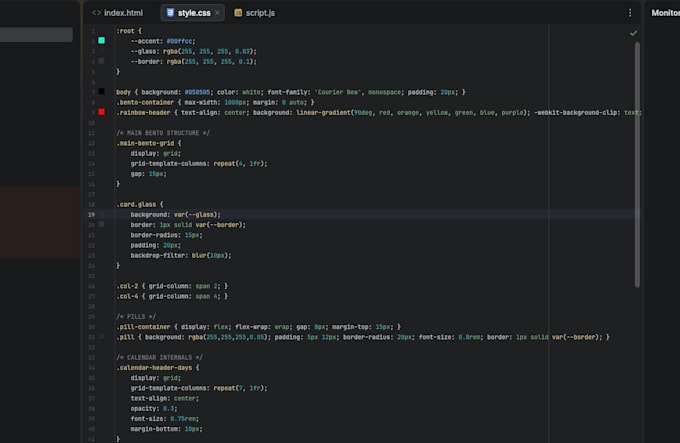Click the HTML brackets icon on index.html tab
680x443 pixels.
(x=96, y=13)
